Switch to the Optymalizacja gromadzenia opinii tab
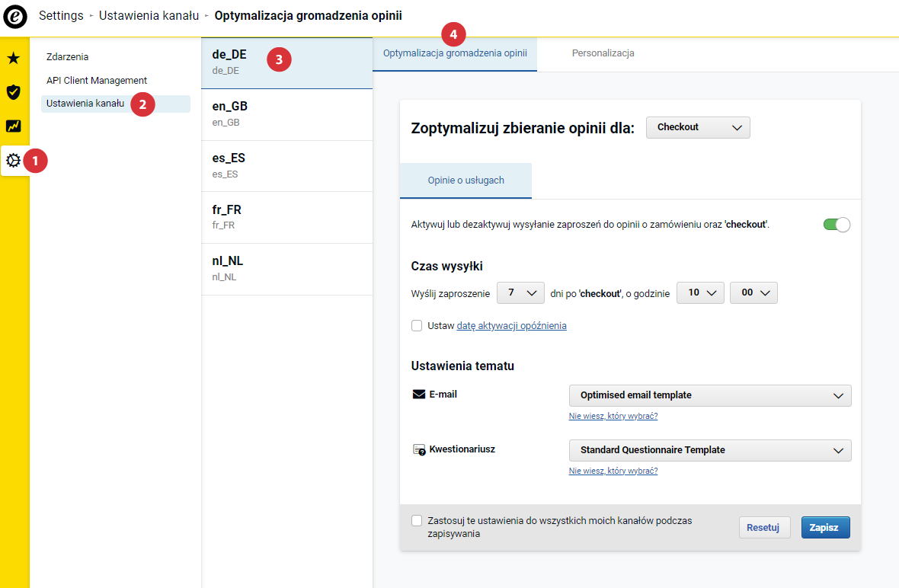899x588 pixels. 455,53
